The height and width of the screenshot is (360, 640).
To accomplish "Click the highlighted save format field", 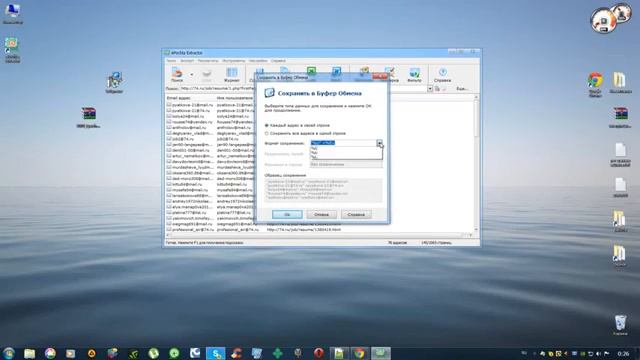I will [343, 143].
